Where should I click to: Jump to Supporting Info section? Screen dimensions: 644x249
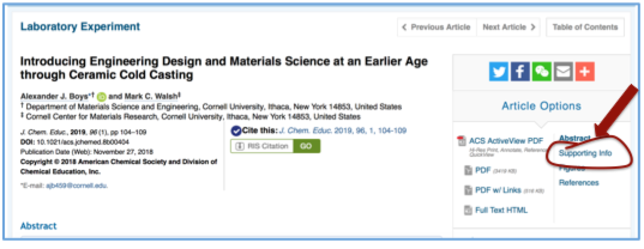coord(585,153)
